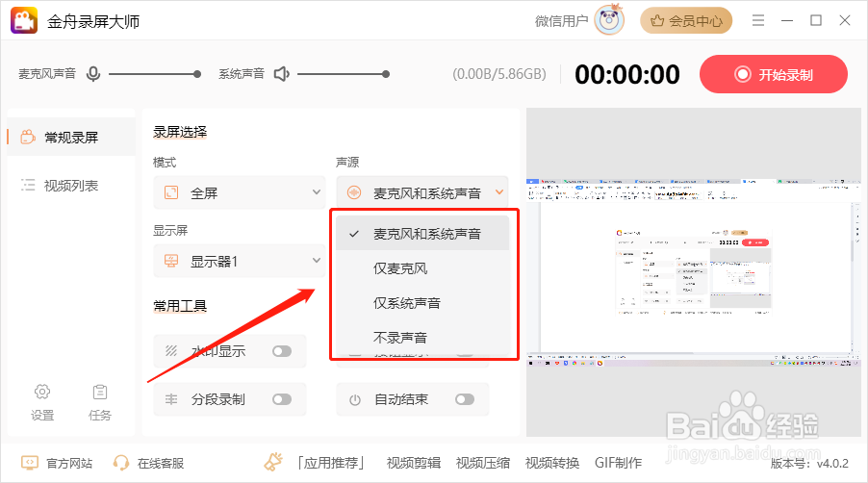Screen dimensions: 868x483
Task: Switch to the 视频列表 tab
Action: pos(71,186)
